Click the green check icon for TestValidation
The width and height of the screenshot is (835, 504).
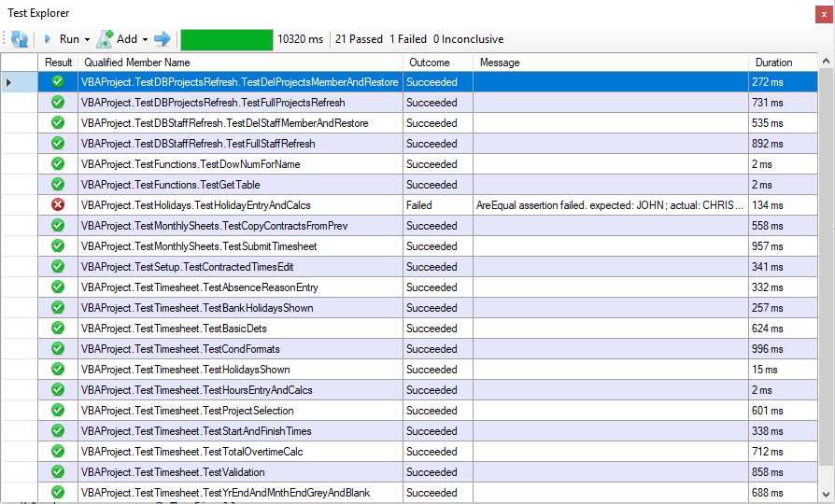(x=58, y=471)
